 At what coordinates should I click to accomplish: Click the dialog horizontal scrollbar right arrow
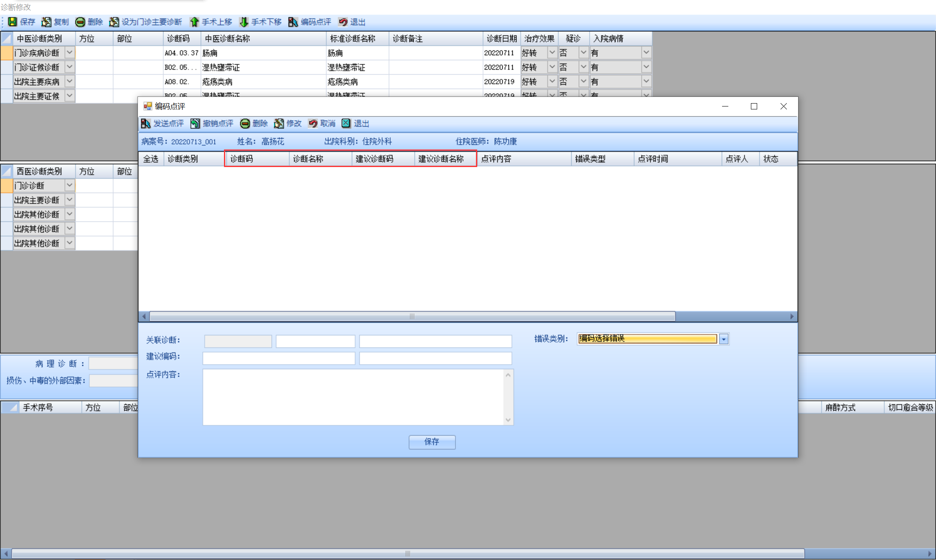coord(792,317)
